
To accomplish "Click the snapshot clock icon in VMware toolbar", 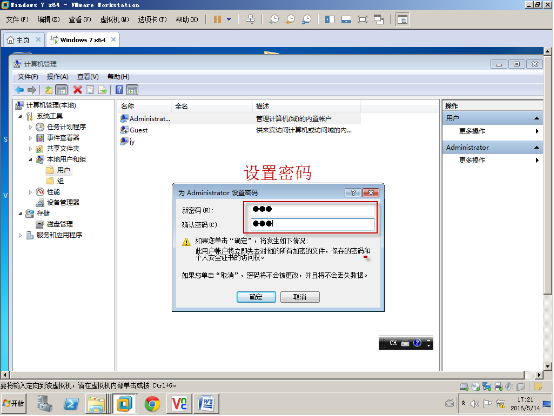I will 274,19.
